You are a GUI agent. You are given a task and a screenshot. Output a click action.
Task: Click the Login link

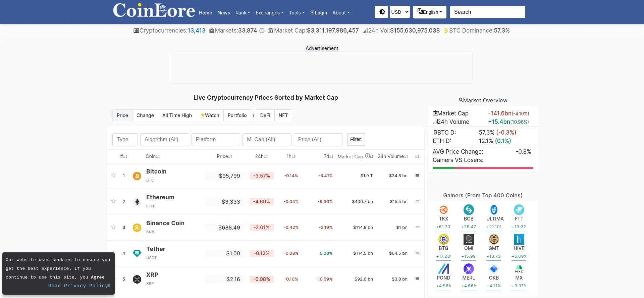[x=319, y=13]
